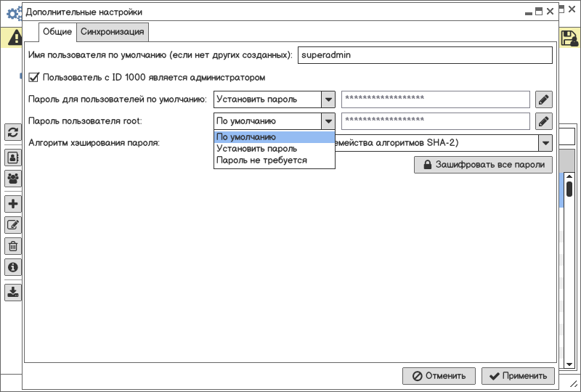Image resolution: width=581 pixels, height=392 pixels.
Task: Click the default users password field
Action: click(435, 99)
